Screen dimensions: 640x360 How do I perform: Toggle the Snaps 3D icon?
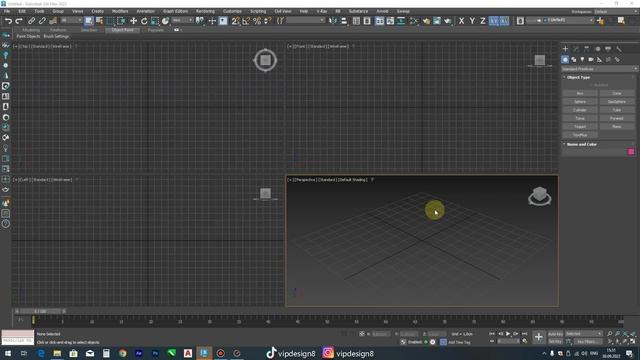click(x=236, y=21)
